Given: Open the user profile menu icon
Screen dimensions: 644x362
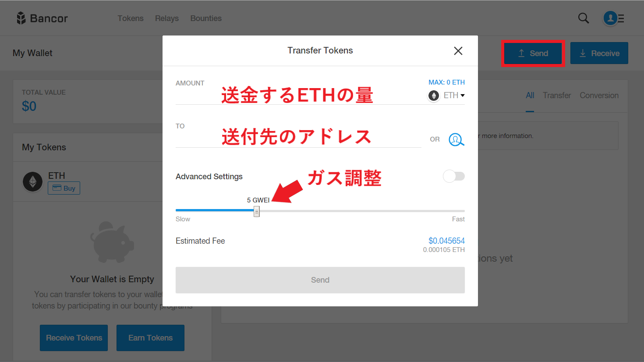Looking at the screenshot, I should 613,18.
